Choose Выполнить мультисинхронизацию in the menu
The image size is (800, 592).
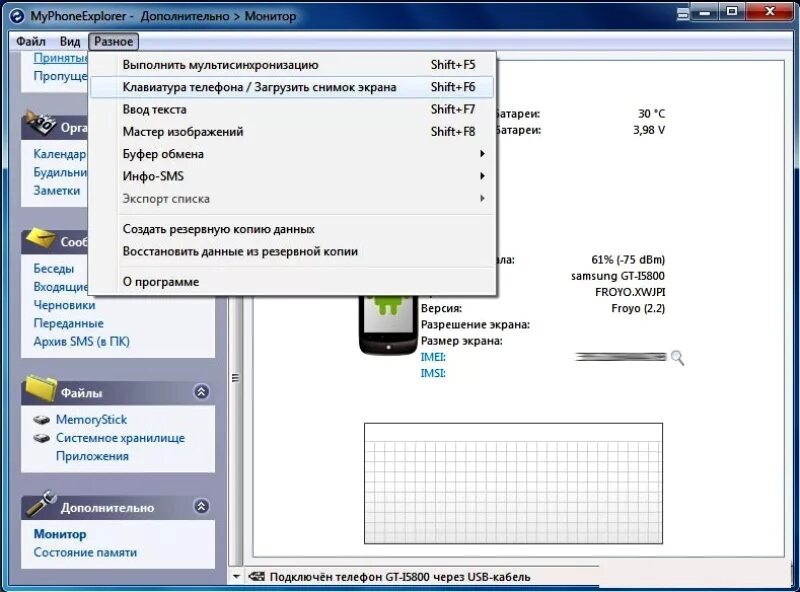point(292,65)
